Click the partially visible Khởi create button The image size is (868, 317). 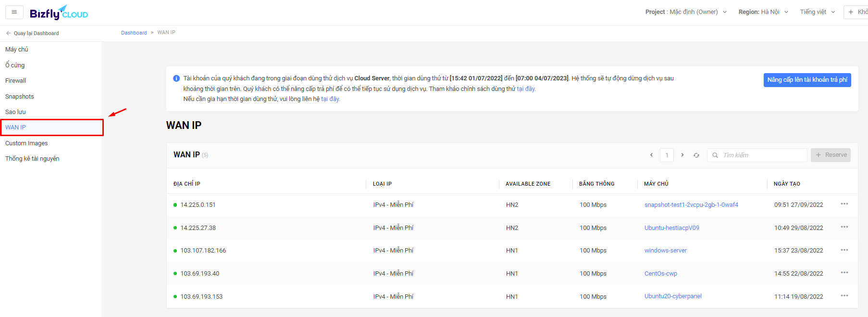point(856,12)
